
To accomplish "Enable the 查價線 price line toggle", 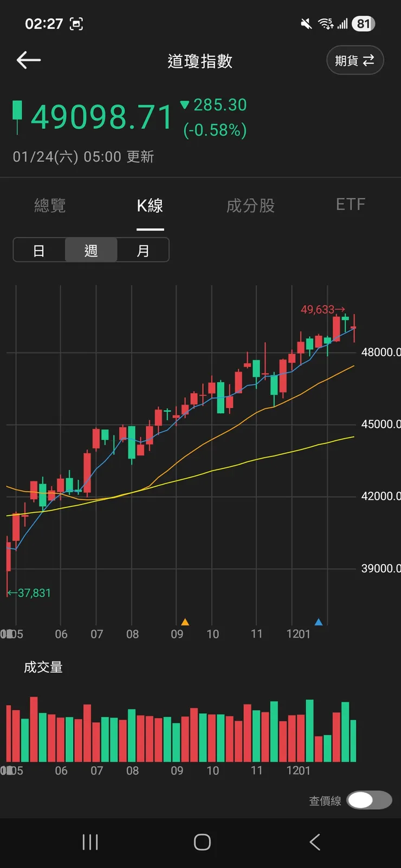I will coord(369,800).
